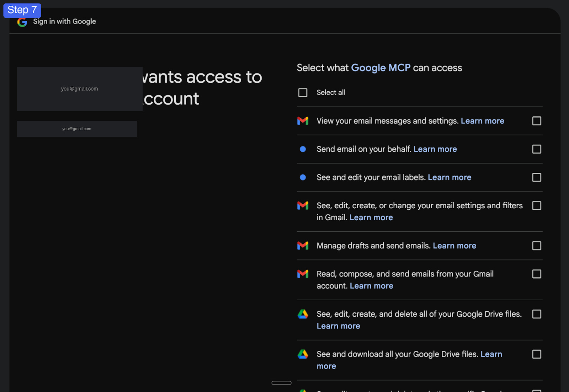
Task: Click blue dot icon beside See and edit email labels
Action: [303, 177]
